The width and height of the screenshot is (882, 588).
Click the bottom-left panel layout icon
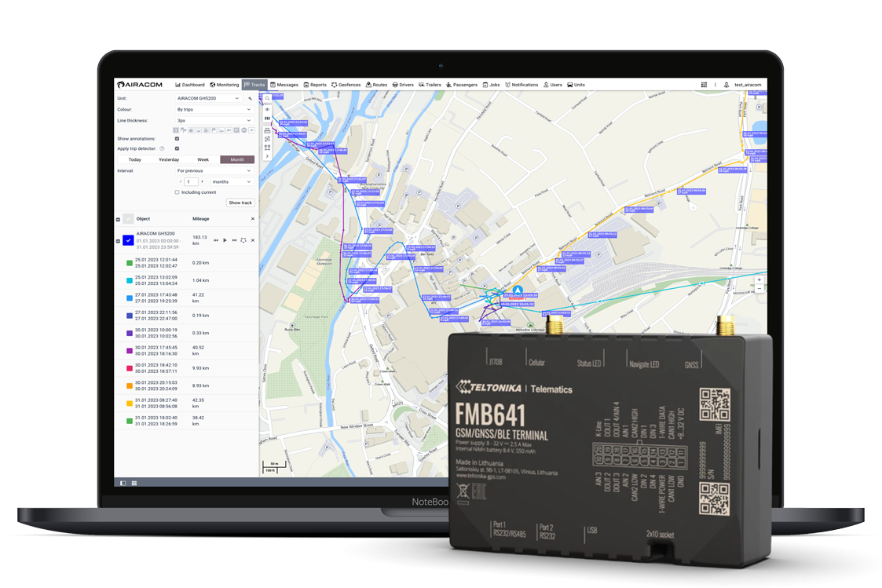pyautogui.click(x=123, y=483)
